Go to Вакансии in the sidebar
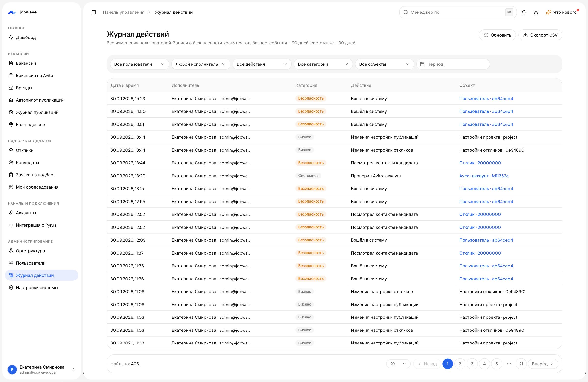This screenshot has width=588, height=382. pyautogui.click(x=41, y=63)
